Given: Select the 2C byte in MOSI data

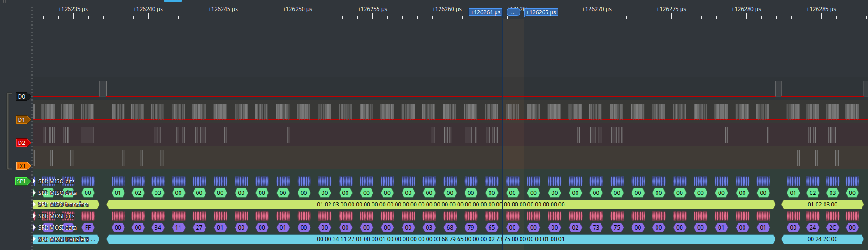Looking at the screenshot, I should coord(832,228).
